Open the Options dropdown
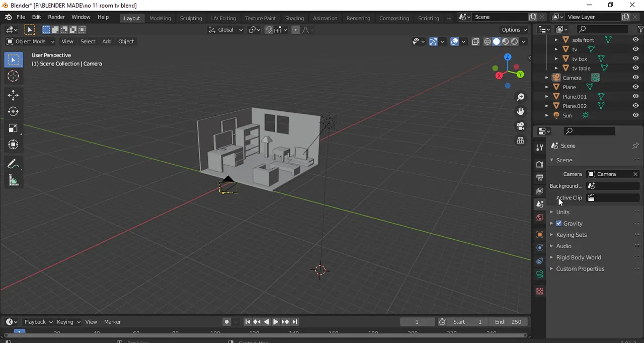Viewport: 644px width, 343px height. [x=514, y=30]
